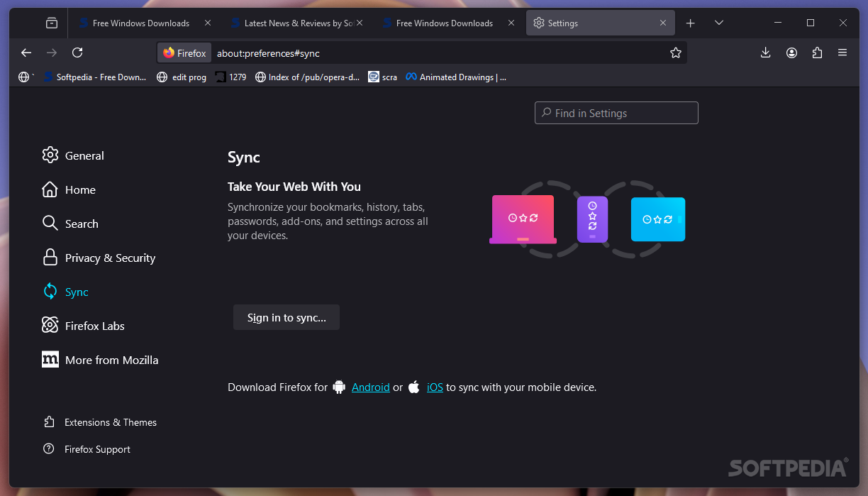
Task: Reload the current page
Action: point(77,53)
